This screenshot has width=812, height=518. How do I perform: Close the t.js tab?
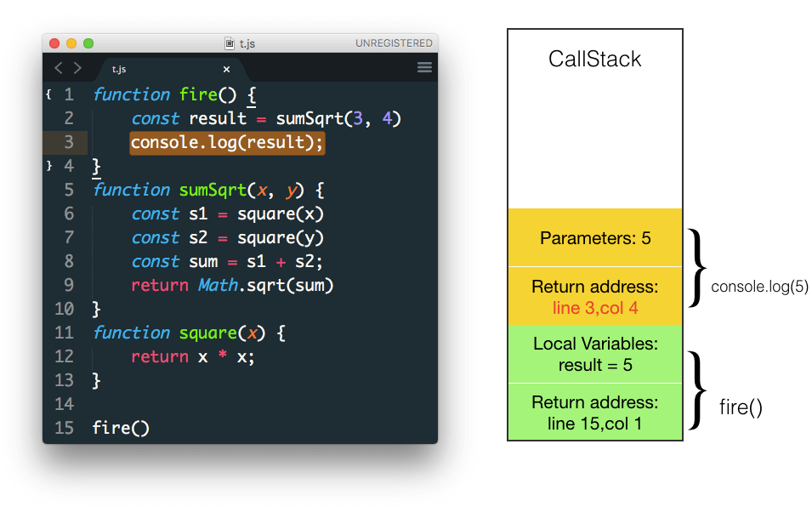coord(226,69)
